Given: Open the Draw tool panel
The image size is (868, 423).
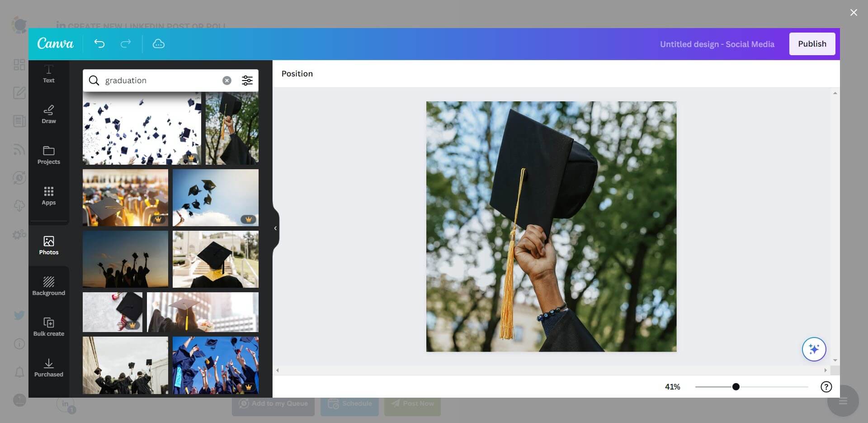Looking at the screenshot, I should 48,114.
